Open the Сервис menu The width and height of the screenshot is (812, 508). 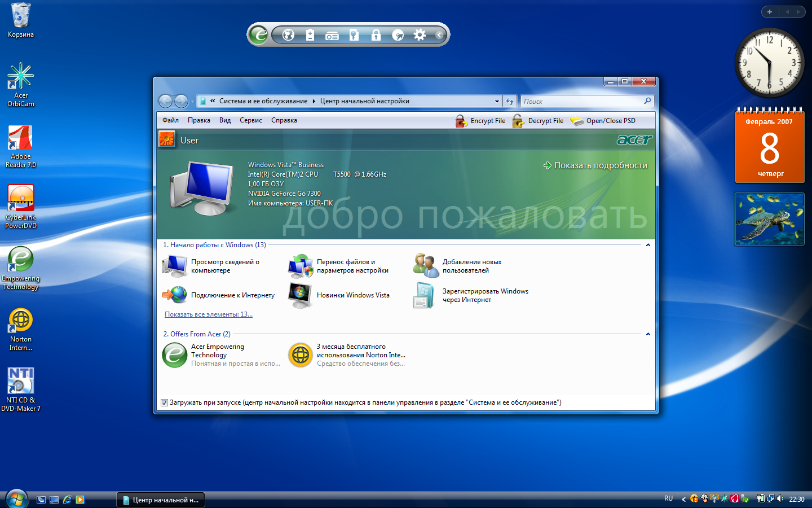pyautogui.click(x=251, y=120)
